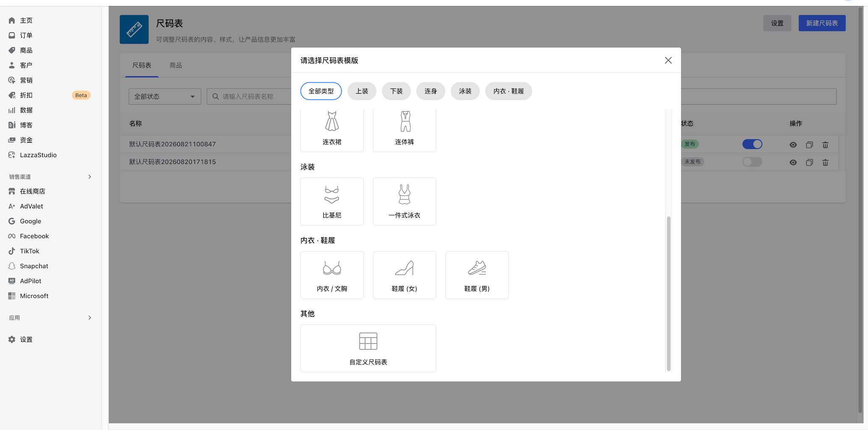Duplicate the published size chart
The image size is (868, 430).
pos(810,145)
